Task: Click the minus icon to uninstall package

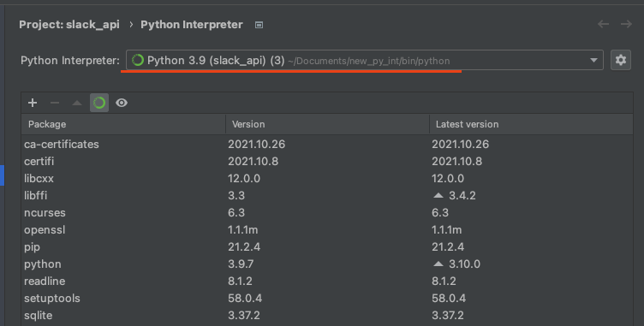Action: click(x=55, y=103)
